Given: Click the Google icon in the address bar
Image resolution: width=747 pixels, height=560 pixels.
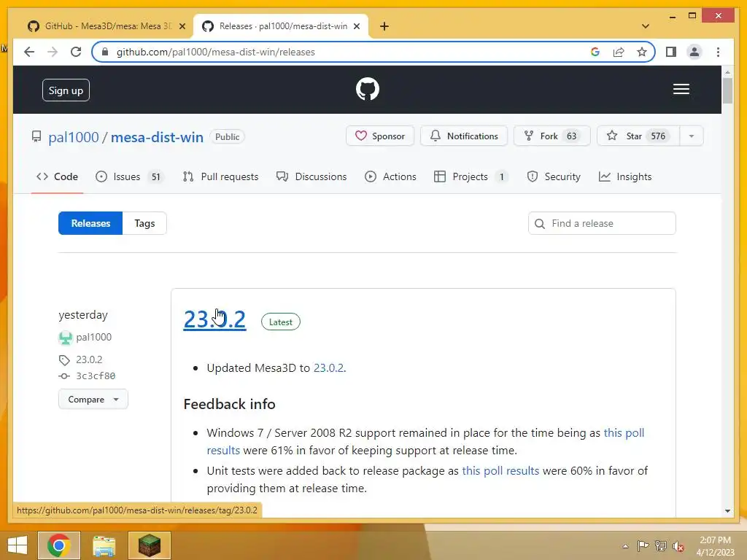Looking at the screenshot, I should 595,52.
